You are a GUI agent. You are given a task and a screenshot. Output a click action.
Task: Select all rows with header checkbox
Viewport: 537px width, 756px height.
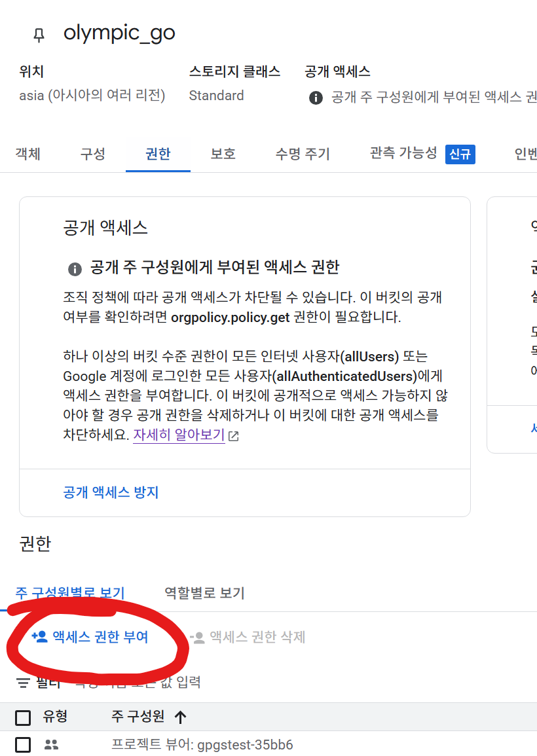pyautogui.click(x=23, y=717)
